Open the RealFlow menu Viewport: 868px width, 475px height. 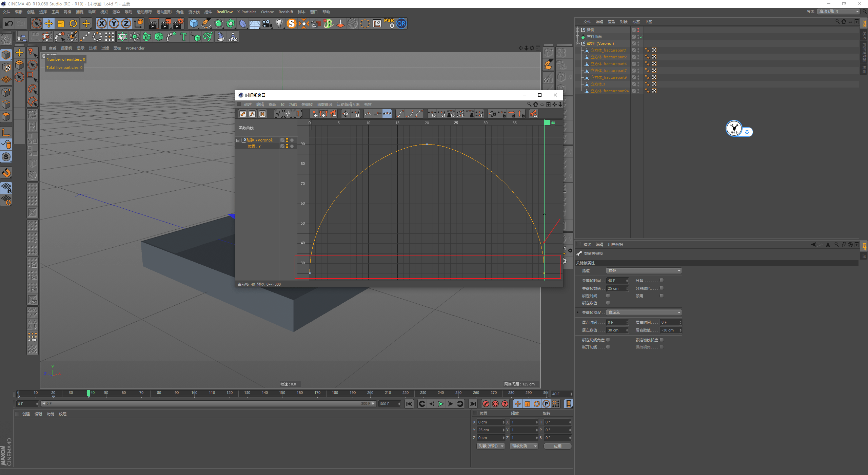[x=224, y=12]
